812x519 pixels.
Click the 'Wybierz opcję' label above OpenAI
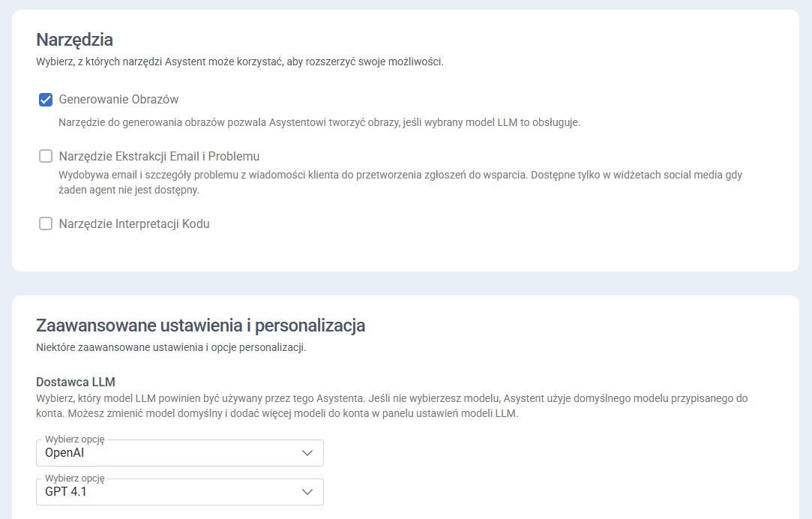click(74, 439)
